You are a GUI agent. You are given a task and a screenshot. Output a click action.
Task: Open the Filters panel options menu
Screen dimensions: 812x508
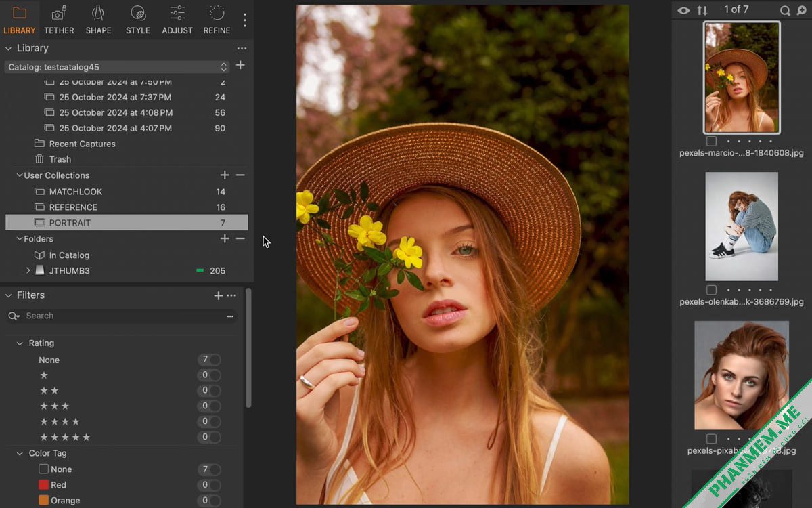click(x=231, y=296)
